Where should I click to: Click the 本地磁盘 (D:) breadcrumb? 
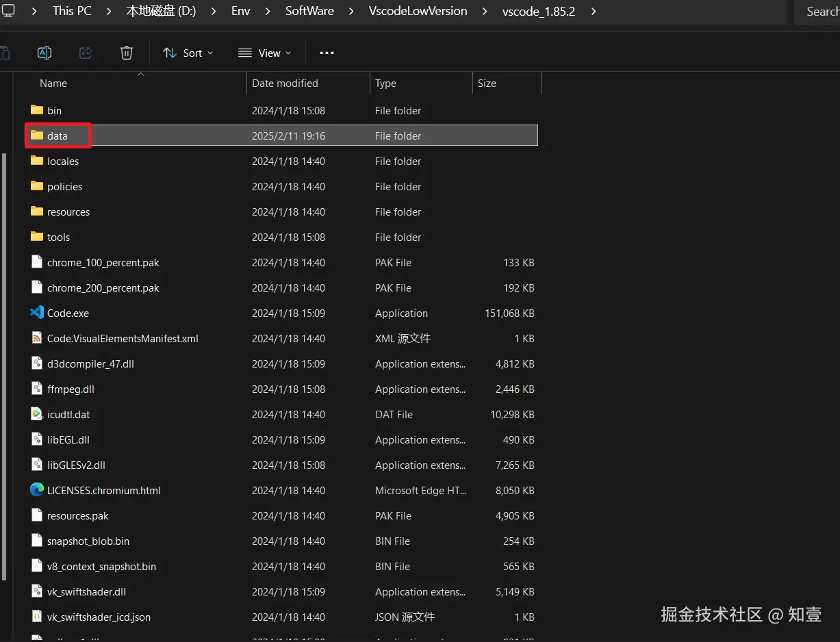click(161, 11)
